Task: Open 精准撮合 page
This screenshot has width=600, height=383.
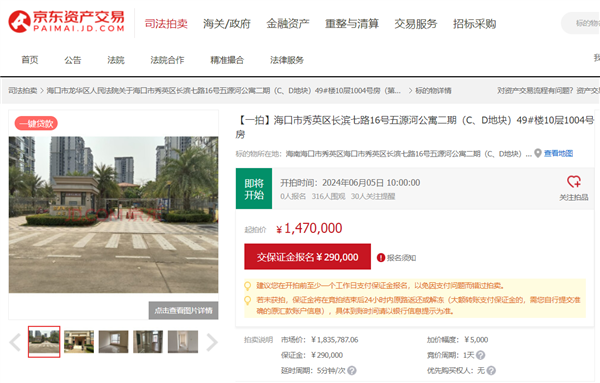Action: click(227, 60)
